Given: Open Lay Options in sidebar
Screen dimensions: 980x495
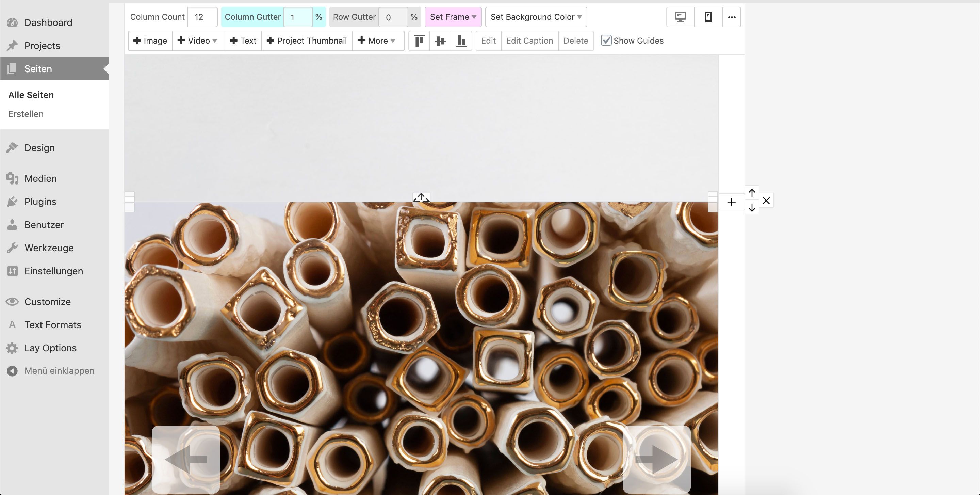Looking at the screenshot, I should point(50,348).
